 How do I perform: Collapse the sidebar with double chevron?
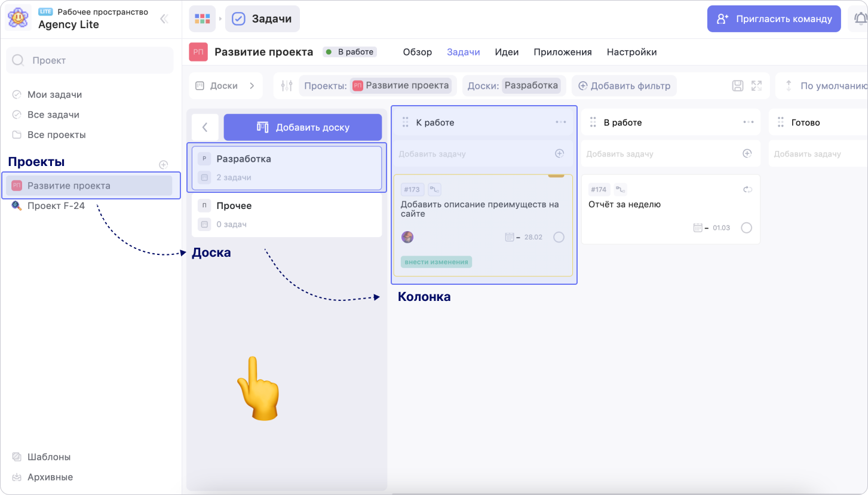(x=164, y=19)
